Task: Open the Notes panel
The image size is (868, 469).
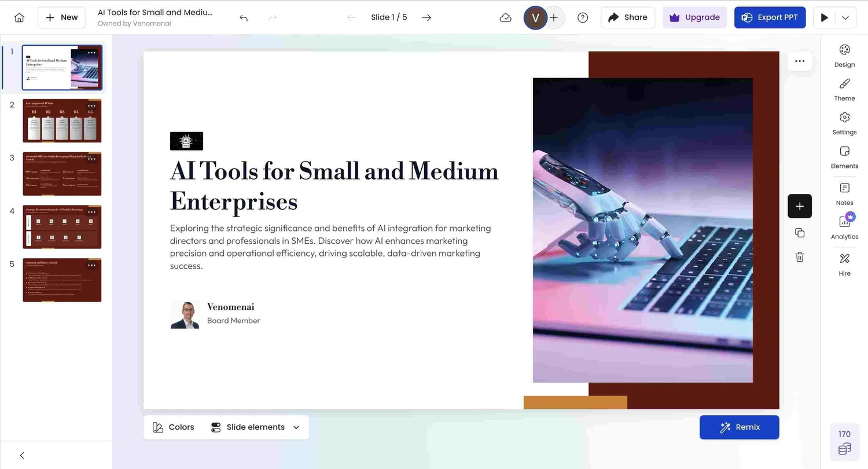Action: tap(844, 193)
